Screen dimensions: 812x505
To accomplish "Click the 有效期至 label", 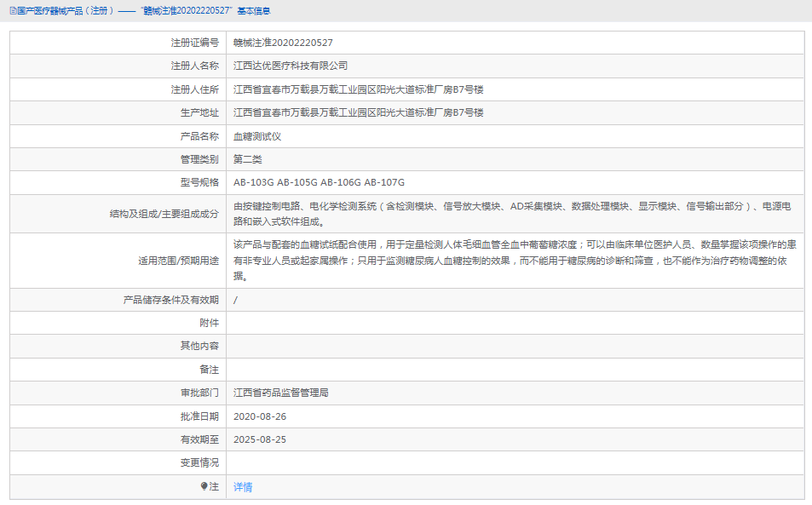I will pos(199,439).
